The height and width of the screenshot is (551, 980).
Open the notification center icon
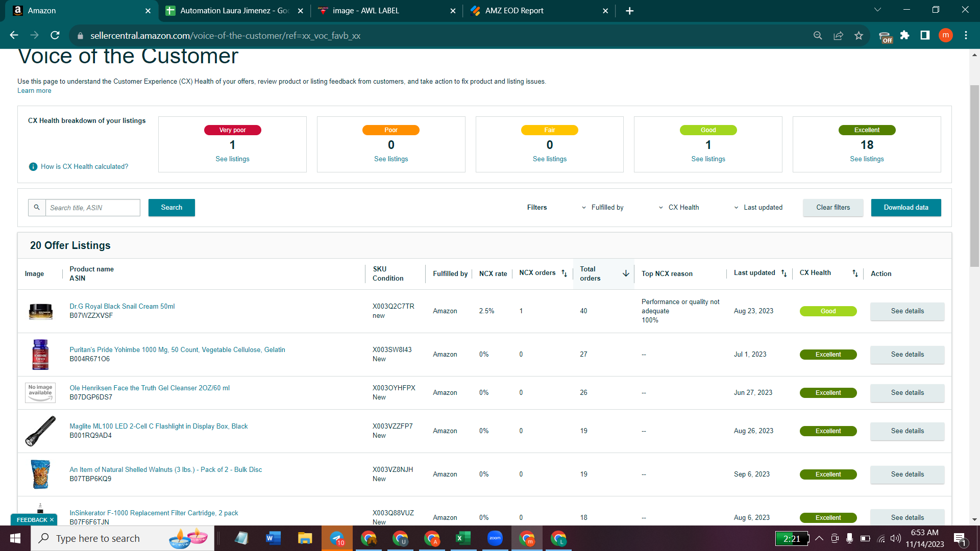[960, 539]
